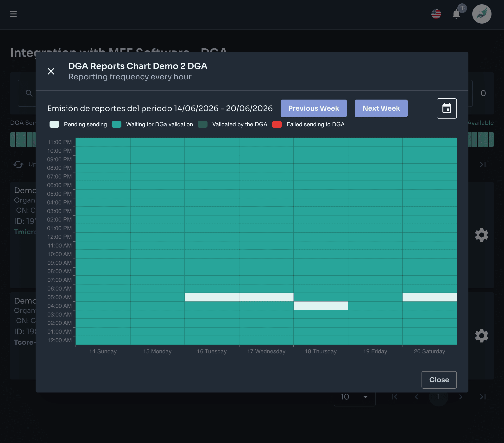The height and width of the screenshot is (443, 504).
Task: Click Failed sending red color swatch
Action: [277, 124]
